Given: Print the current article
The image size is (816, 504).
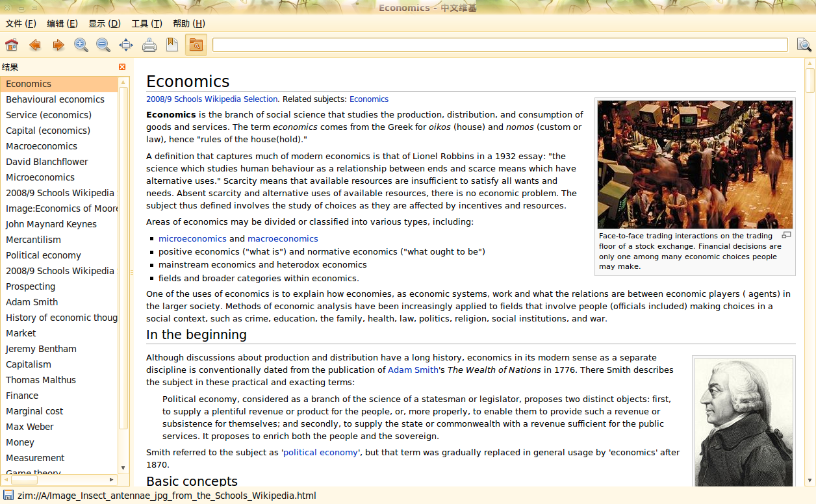Looking at the screenshot, I should (x=149, y=45).
